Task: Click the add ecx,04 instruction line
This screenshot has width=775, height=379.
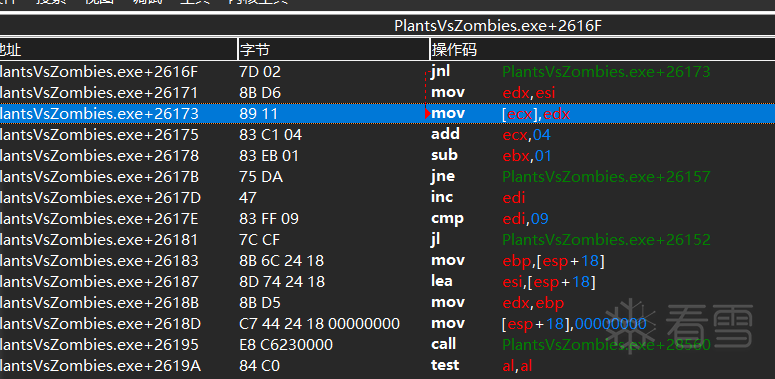Action: (388, 135)
